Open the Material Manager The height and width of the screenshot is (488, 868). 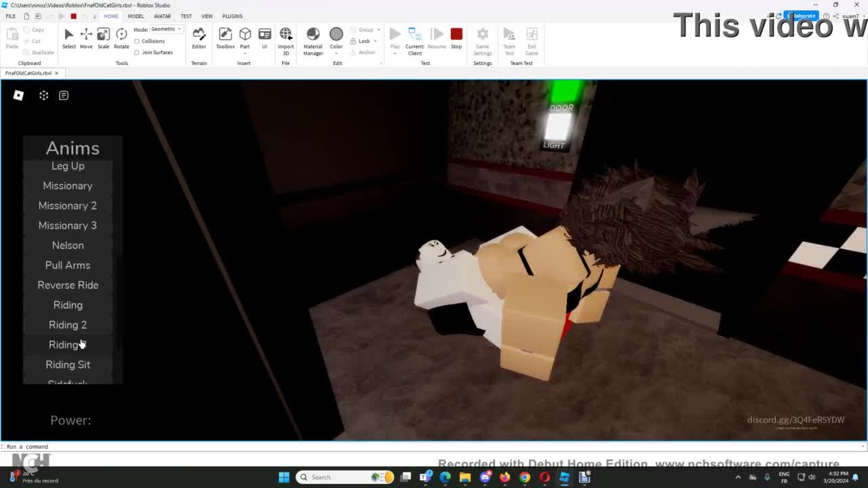[313, 38]
